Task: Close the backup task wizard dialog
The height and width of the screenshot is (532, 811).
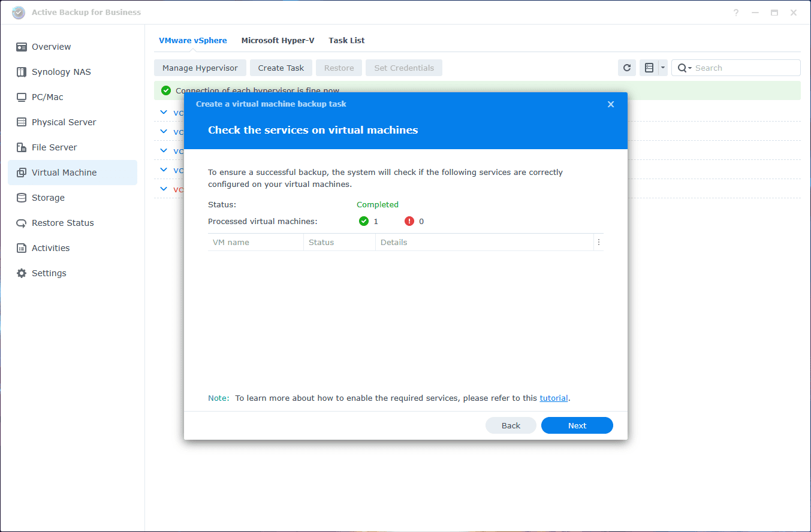Action: click(611, 104)
